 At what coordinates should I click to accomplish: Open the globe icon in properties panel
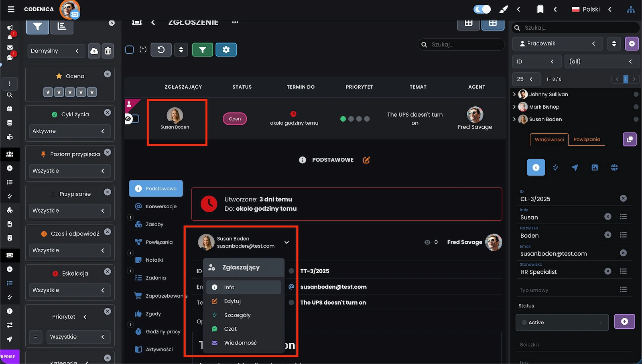[x=614, y=168]
